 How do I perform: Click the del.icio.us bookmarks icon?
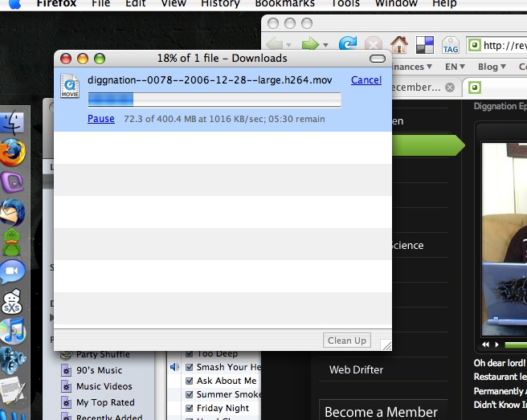click(x=425, y=45)
